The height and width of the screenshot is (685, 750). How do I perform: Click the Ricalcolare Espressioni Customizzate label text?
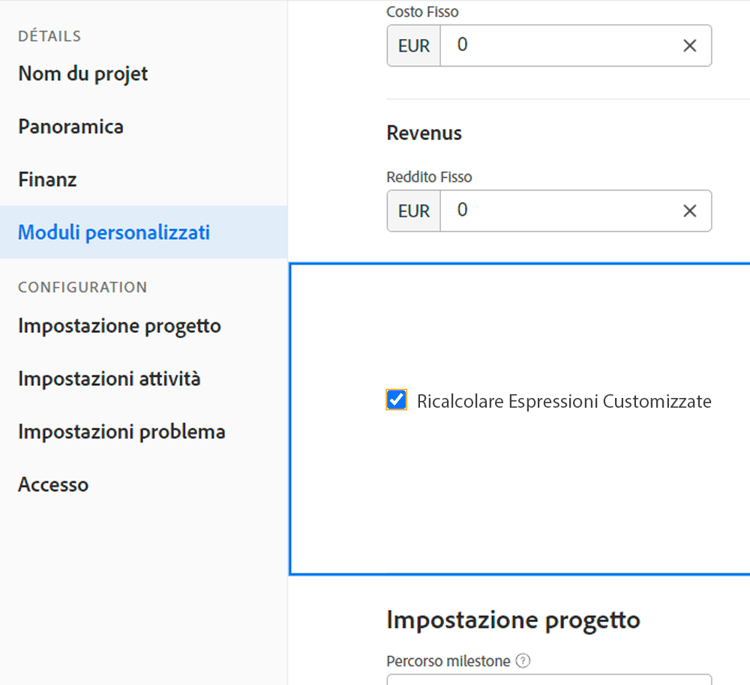(x=564, y=401)
